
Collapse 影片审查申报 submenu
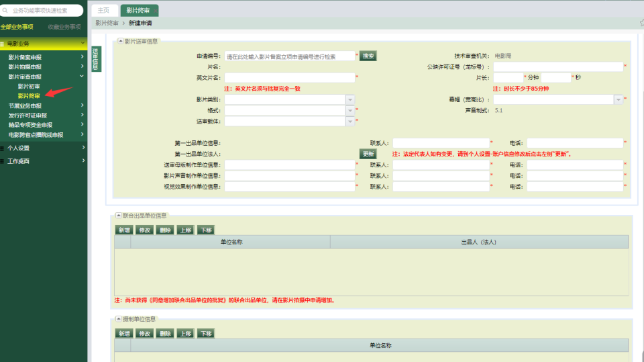pos(82,76)
